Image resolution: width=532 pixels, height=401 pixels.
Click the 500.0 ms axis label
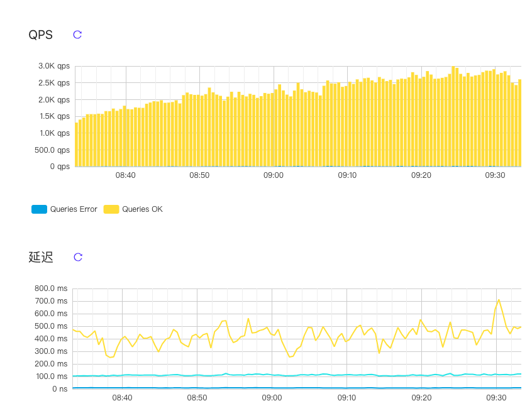coord(51,326)
